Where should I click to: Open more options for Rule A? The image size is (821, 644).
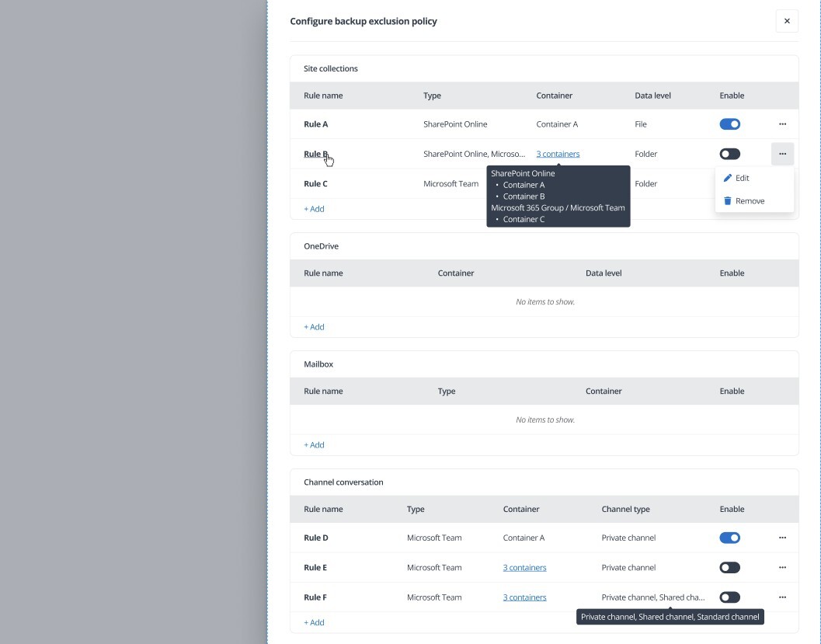pyautogui.click(x=782, y=124)
